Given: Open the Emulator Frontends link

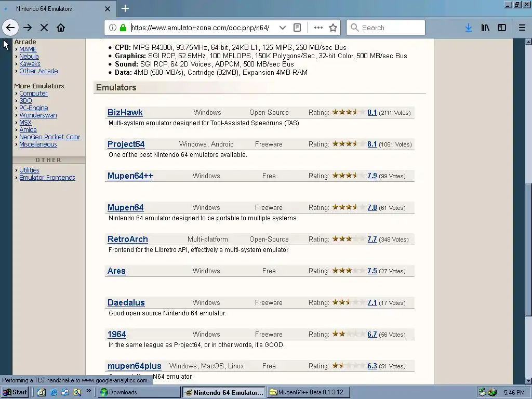Looking at the screenshot, I should pos(47,178).
